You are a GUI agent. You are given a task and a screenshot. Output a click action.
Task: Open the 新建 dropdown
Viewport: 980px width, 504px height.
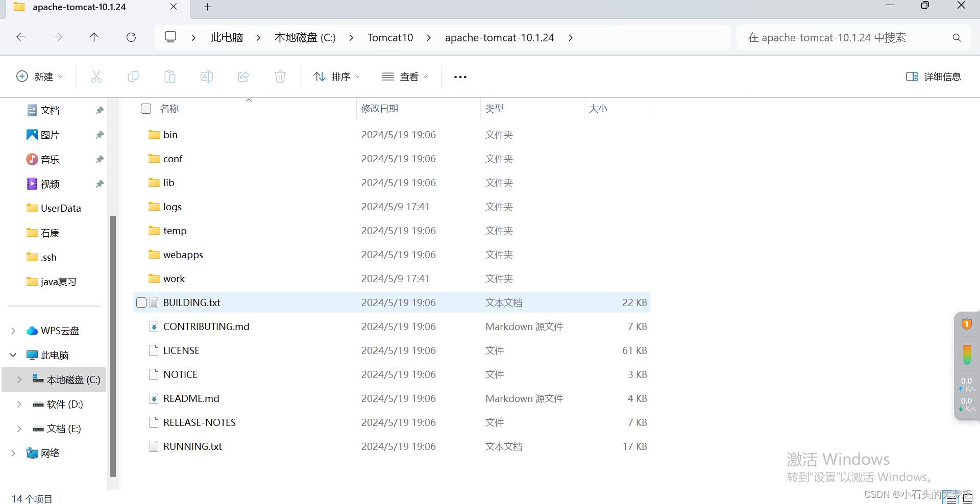(40, 77)
